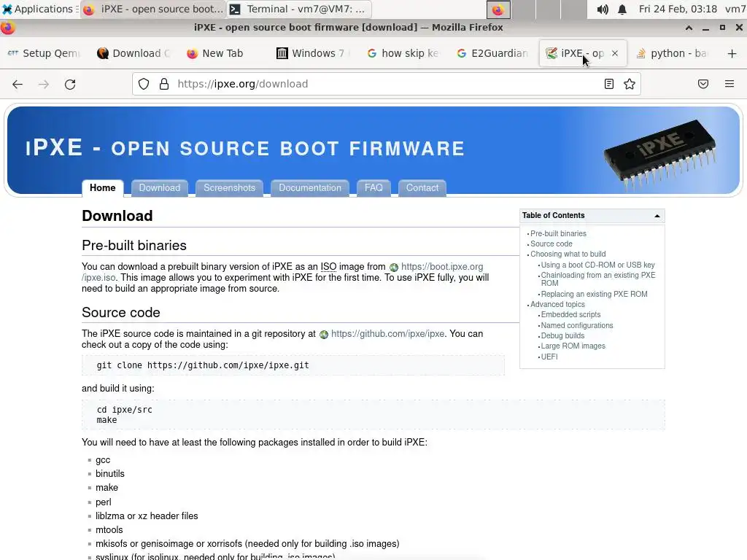The height and width of the screenshot is (560, 747).
Task: Click the Source code heading
Action: (120, 312)
